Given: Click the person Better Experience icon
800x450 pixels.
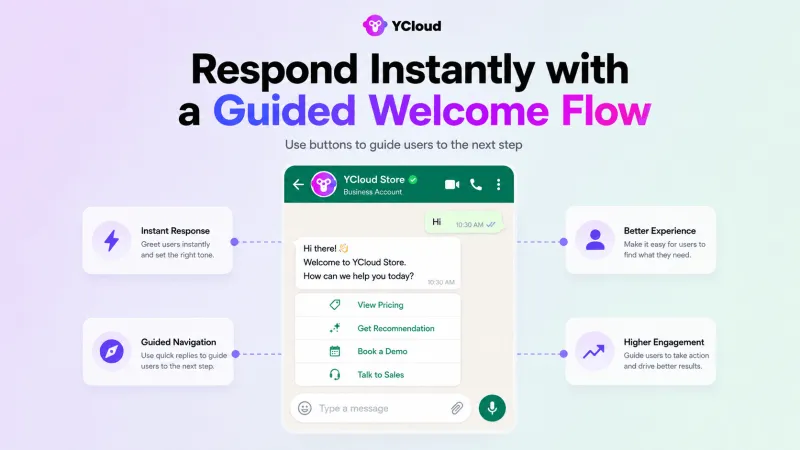Looking at the screenshot, I should 595,239.
